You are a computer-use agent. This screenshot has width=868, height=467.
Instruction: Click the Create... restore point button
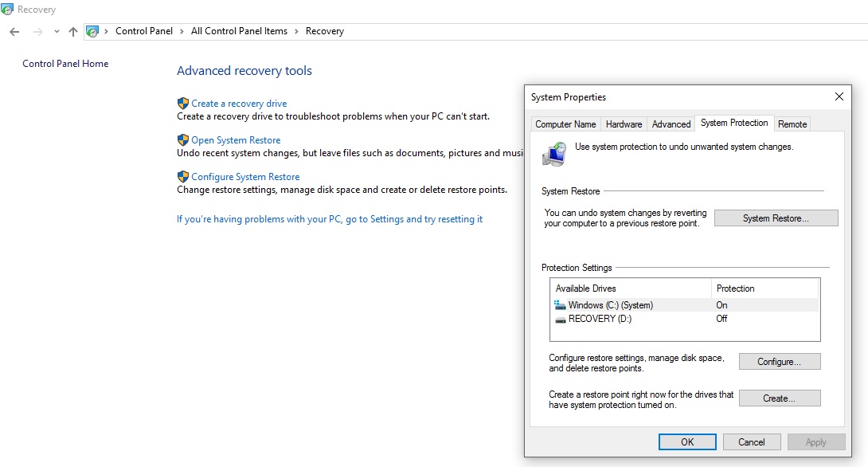(779, 398)
